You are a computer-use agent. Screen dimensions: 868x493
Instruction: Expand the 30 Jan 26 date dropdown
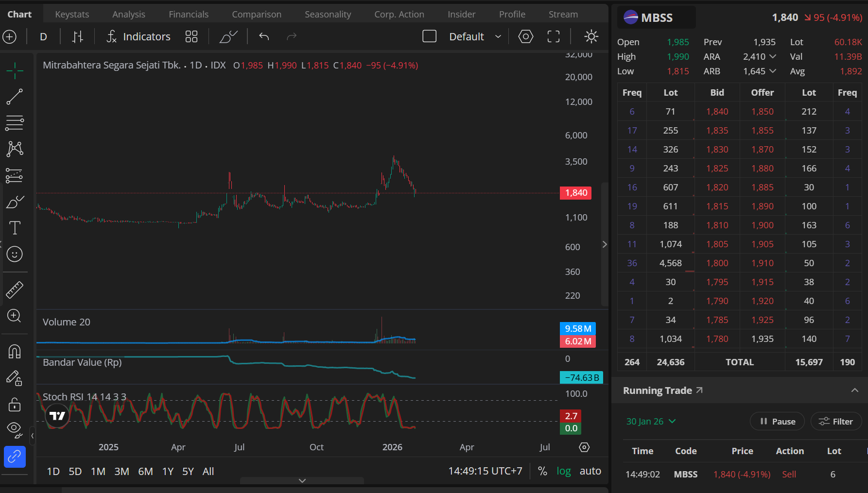pos(651,421)
